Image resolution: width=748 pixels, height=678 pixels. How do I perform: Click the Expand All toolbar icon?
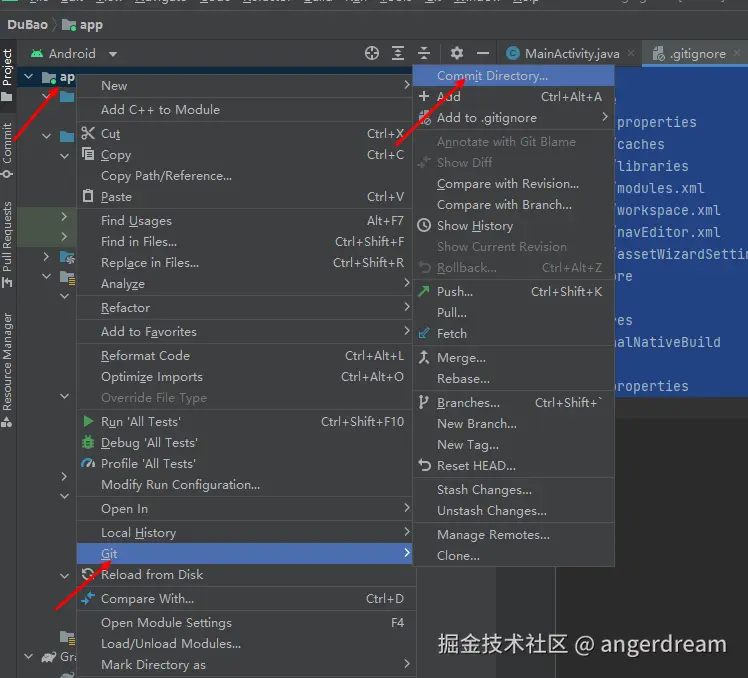[x=397, y=53]
